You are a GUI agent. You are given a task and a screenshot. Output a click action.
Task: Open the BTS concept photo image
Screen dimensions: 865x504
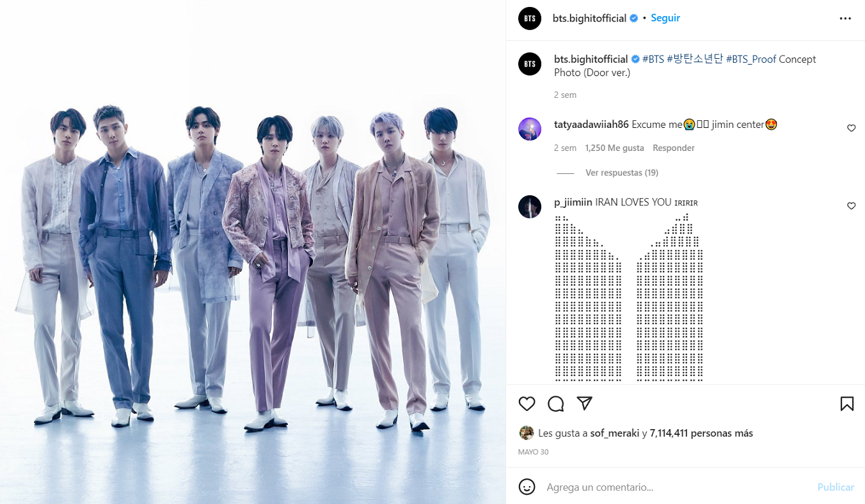[x=253, y=252]
